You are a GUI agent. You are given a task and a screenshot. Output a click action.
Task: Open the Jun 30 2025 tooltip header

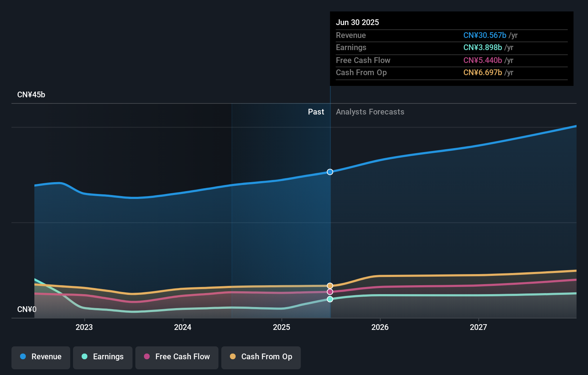[x=357, y=22]
